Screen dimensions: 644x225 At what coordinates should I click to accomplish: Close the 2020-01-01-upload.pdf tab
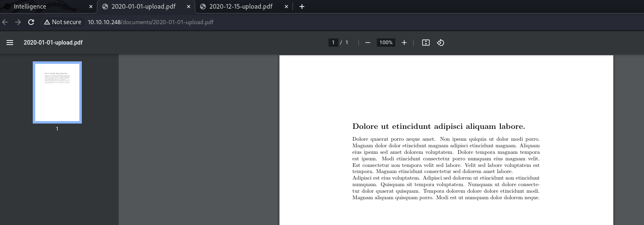[189, 7]
